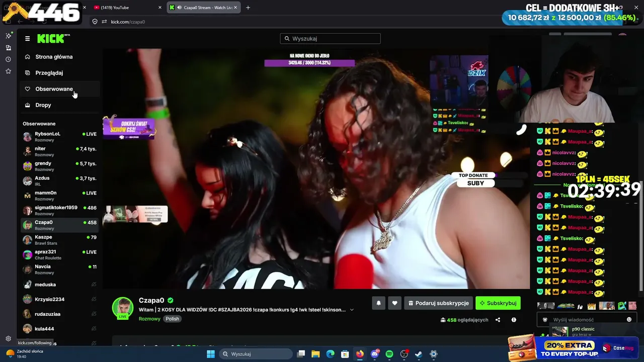Open the chat identity shield icon
This screenshot has height=362, width=644.
(x=545, y=320)
